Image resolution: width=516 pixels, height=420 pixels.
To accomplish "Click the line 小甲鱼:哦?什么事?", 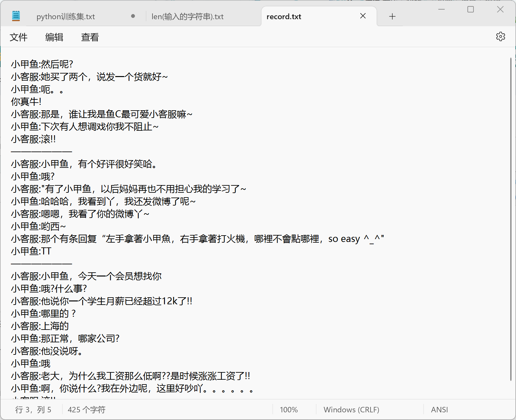I will pyautogui.click(x=49, y=289).
